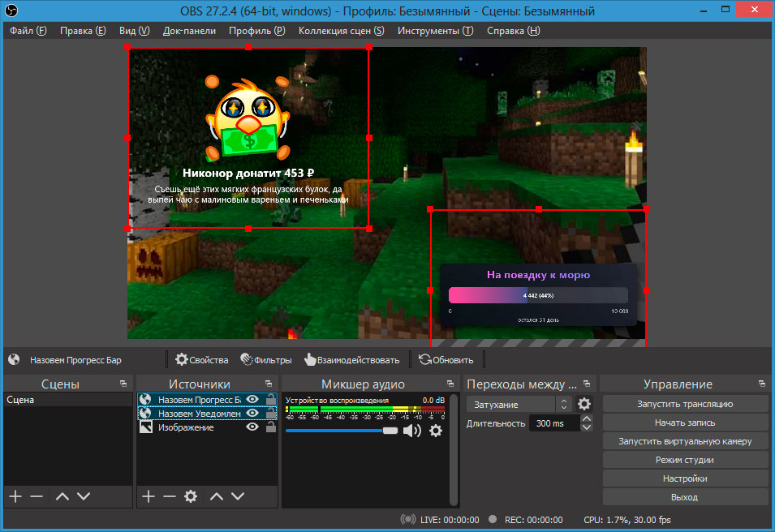
Task: Open the Вид menu
Action: pyautogui.click(x=135, y=31)
